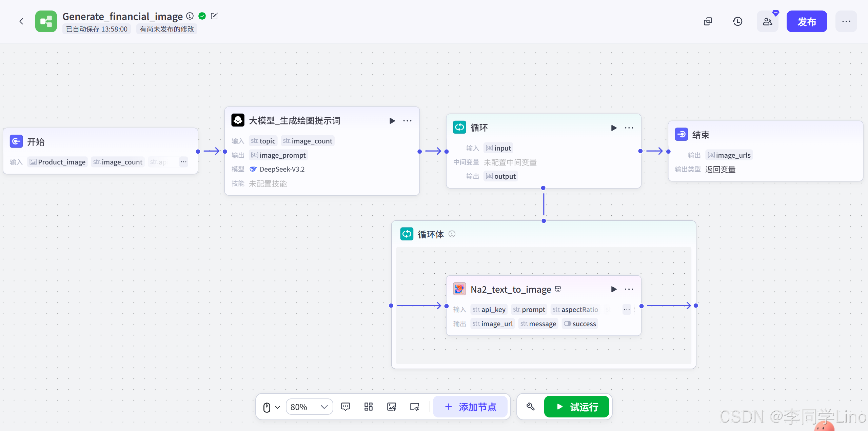This screenshot has width=868, height=431.
Task: Open the header more options menu
Action: [846, 21]
